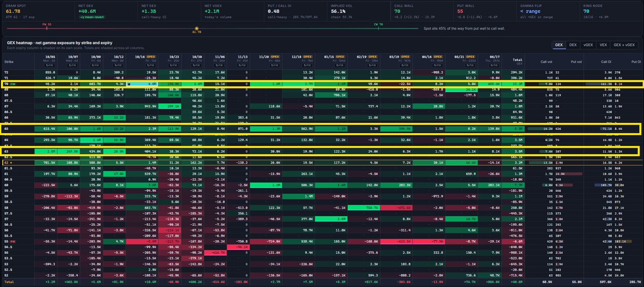Click the strike 72 row label
644x287 pixels.
point(6,72)
